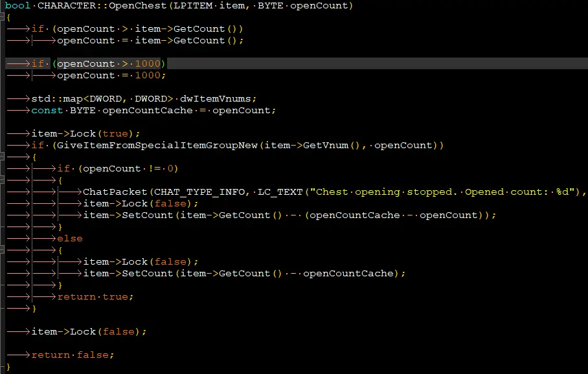
Task: Click the 'GiveItemFromSpecialItemGroupNew' call
Action: (x=157, y=145)
